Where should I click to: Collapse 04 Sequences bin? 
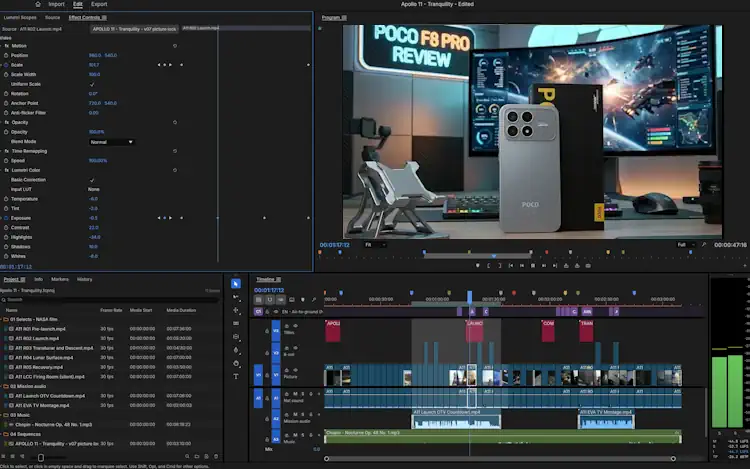tap(1, 434)
